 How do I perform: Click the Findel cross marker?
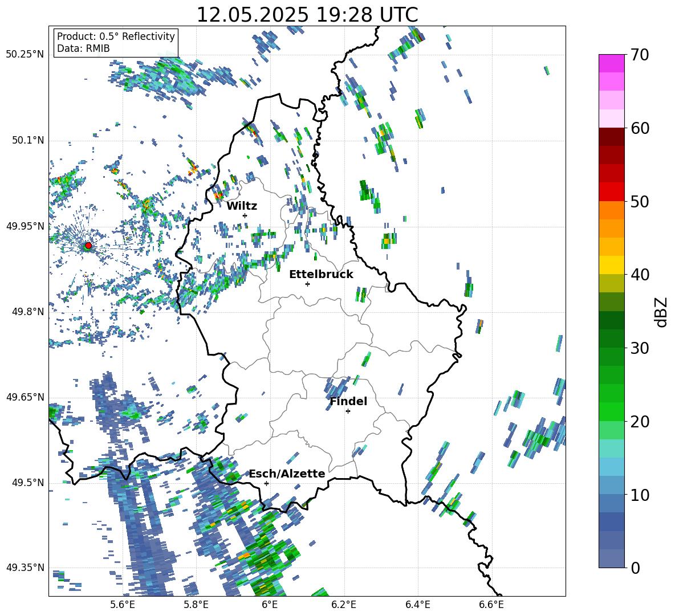pyautogui.click(x=348, y=411)
